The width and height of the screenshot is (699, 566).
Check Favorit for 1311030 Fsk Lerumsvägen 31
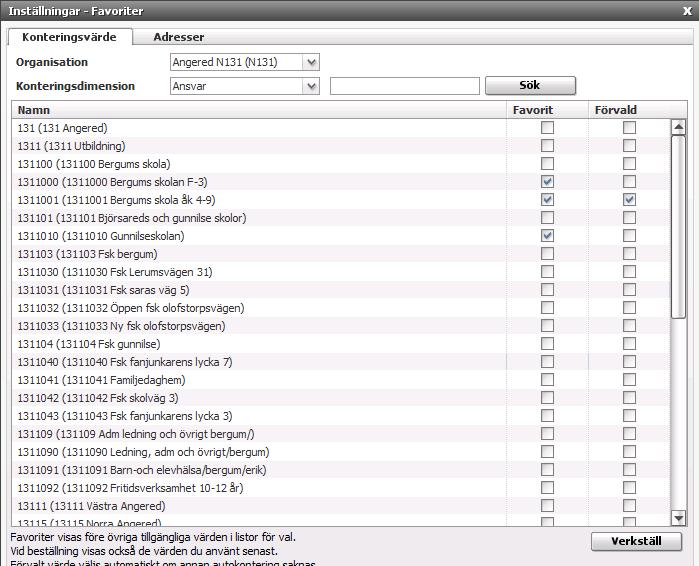tap(547, 272)
